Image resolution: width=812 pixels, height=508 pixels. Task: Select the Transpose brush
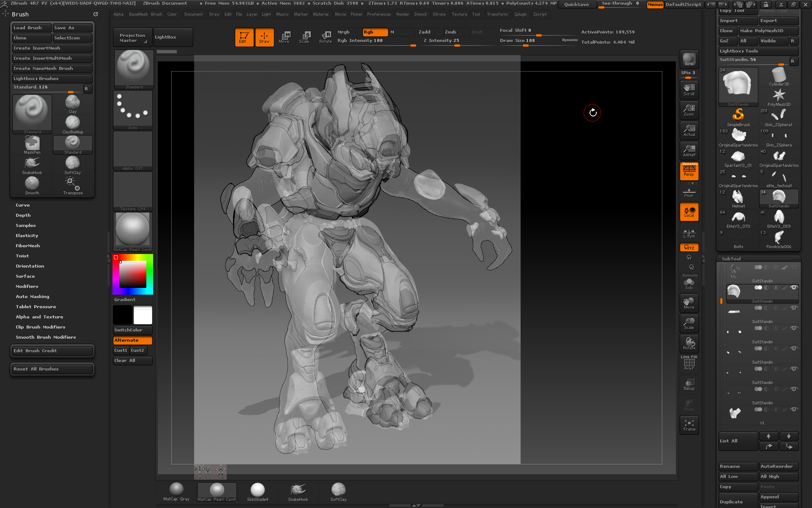[72, 185]
